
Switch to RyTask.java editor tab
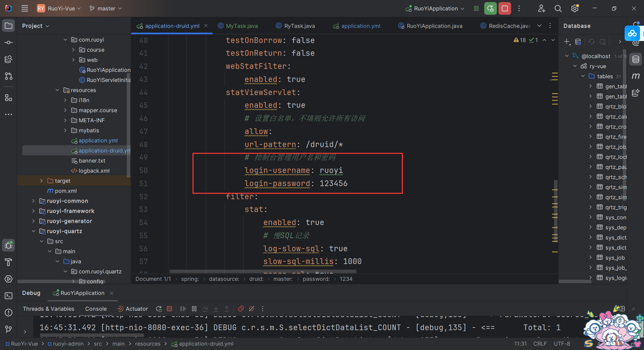[296, 26]
